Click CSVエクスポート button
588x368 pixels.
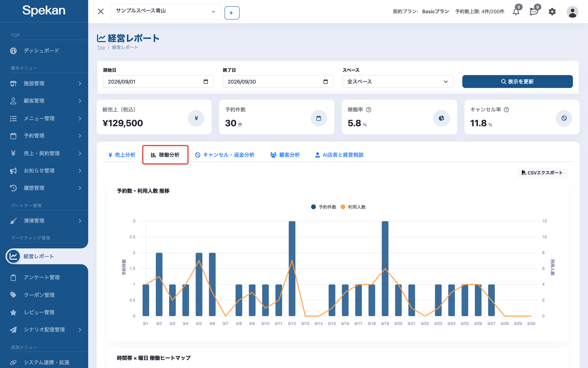[542, 173]
